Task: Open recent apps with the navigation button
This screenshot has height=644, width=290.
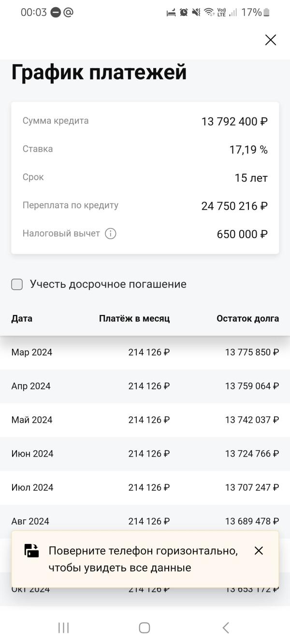Action: point(63,628)
